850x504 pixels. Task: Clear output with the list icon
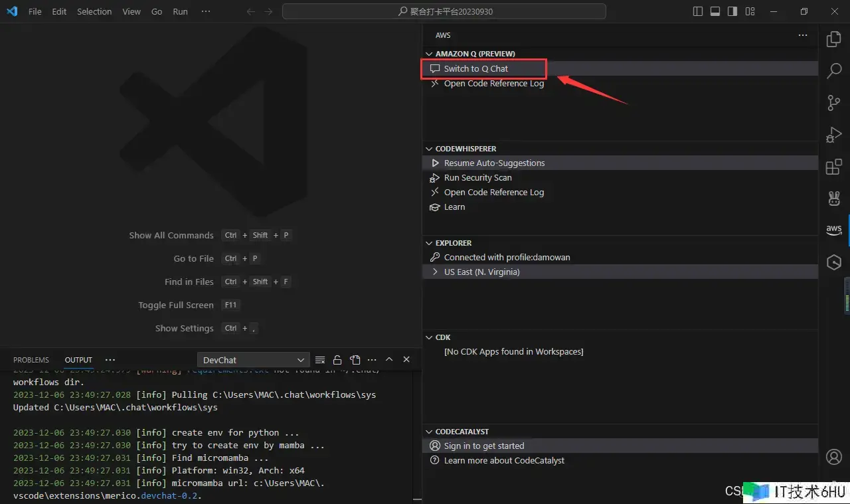coord(320,360)
